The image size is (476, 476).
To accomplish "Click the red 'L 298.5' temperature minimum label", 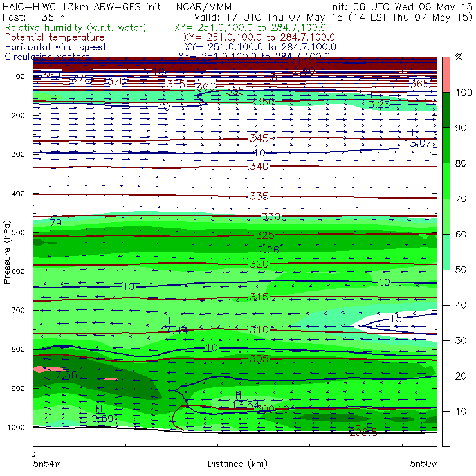I will 363,428.
